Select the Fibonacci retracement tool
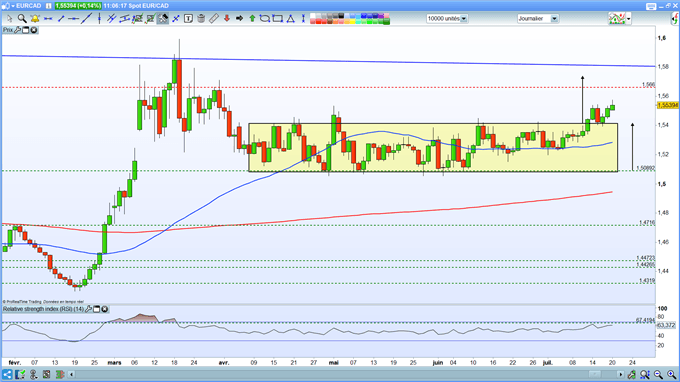 [x=137, y=19]
